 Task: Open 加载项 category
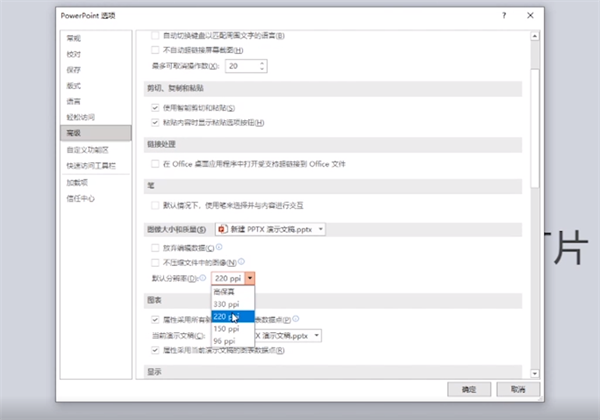96,182
